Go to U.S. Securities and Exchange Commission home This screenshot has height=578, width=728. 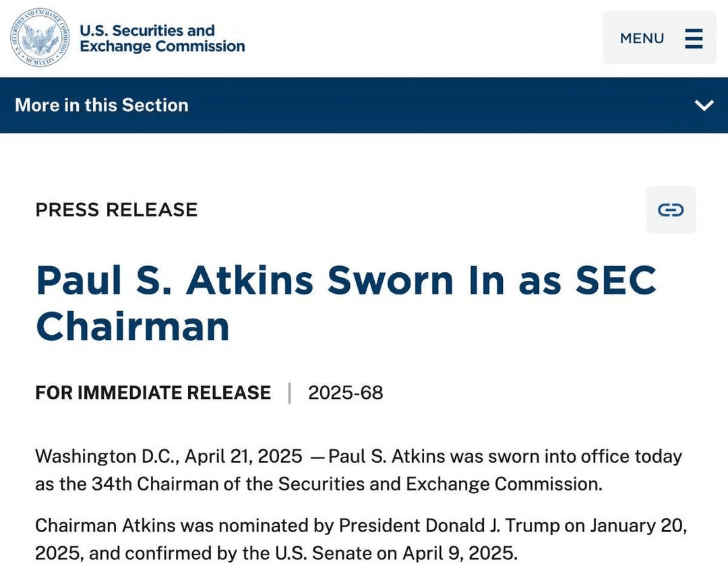click(x=162, y=38)
